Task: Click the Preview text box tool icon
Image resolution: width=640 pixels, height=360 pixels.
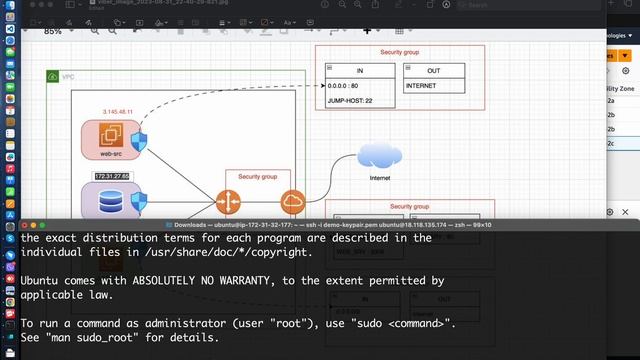Action: 140,22
